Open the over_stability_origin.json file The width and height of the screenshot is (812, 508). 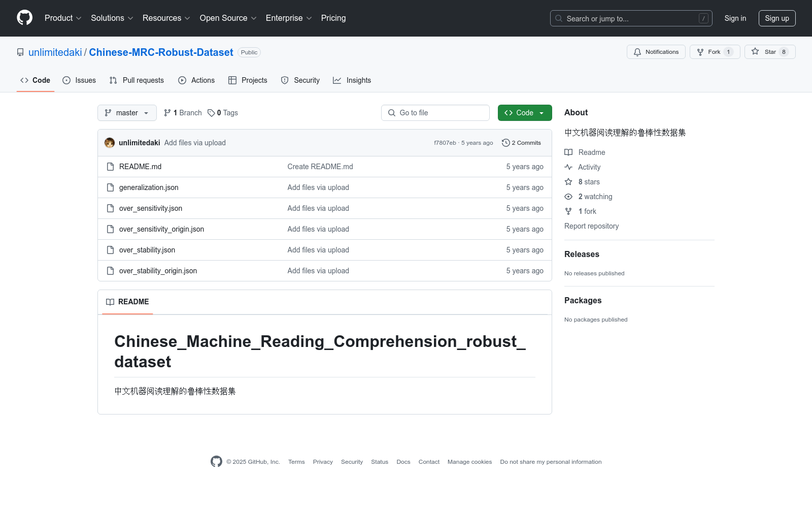coord(158,271)
